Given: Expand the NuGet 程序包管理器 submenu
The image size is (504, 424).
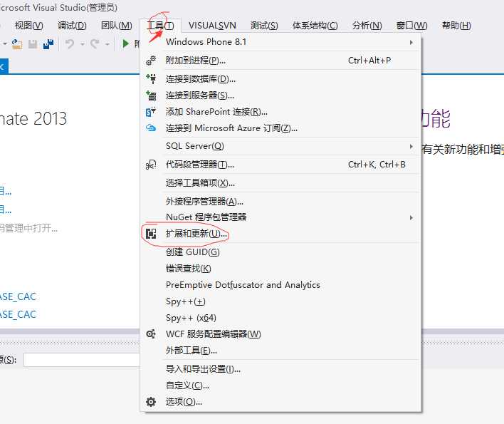Looking at the screenshot, I should tap(411, 217).
